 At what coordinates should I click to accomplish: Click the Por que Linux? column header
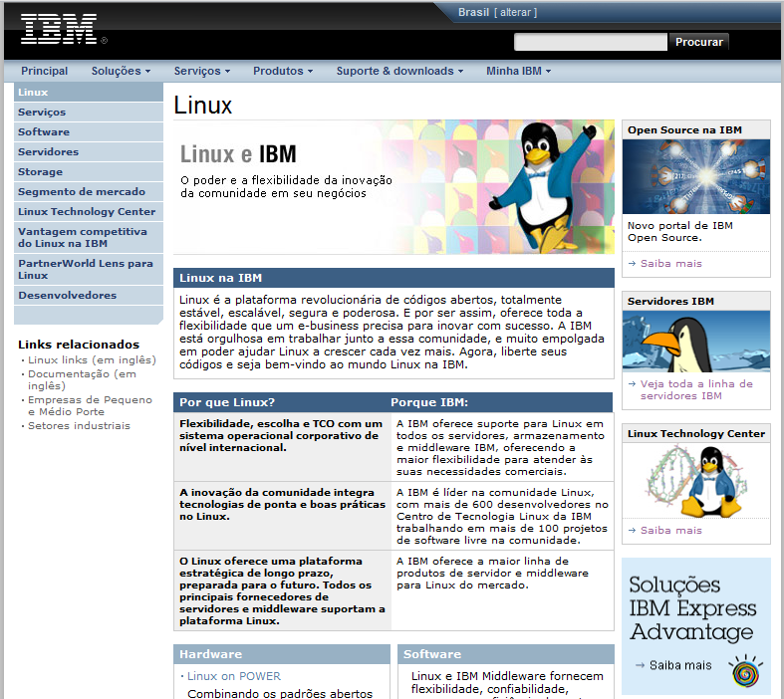227,402
